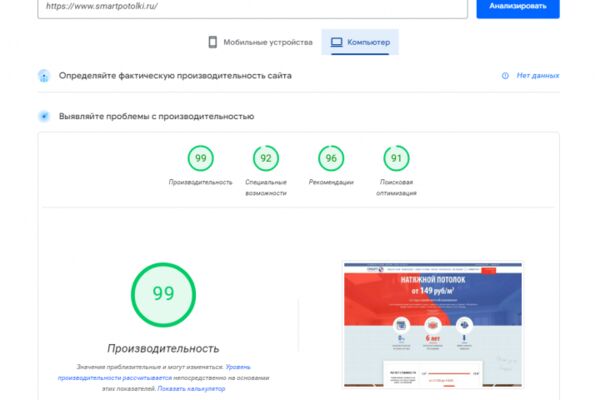Select the 96 Рекомендации score gauge
600x400 pixels.
coord(331,158)
